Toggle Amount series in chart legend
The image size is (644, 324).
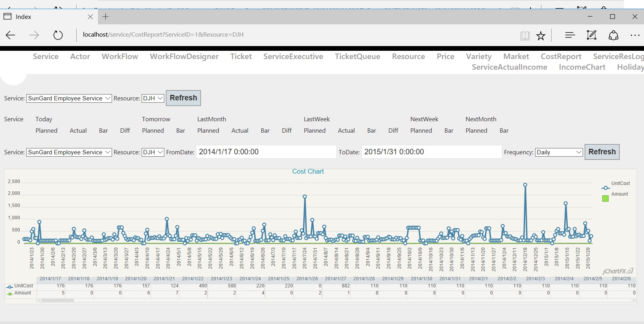[x=619, y=194]
